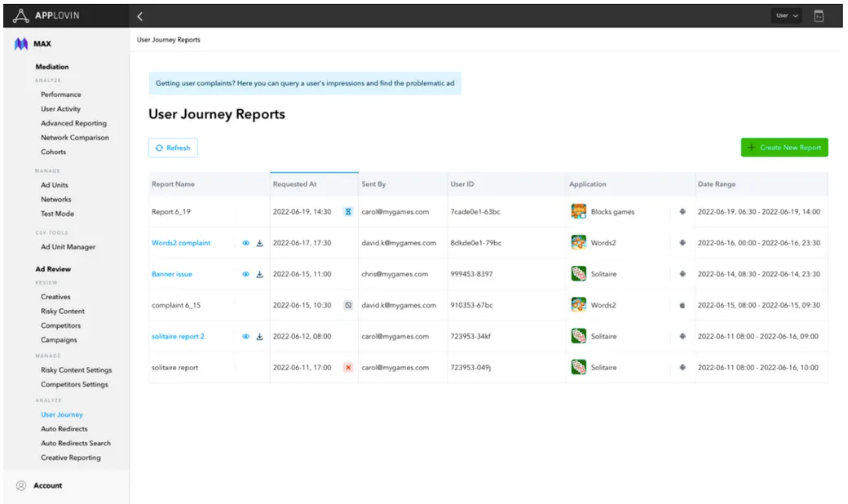Open the square icon menu beside the User dropdown
This screenshot has height=504, width=848.
(820, 15)
